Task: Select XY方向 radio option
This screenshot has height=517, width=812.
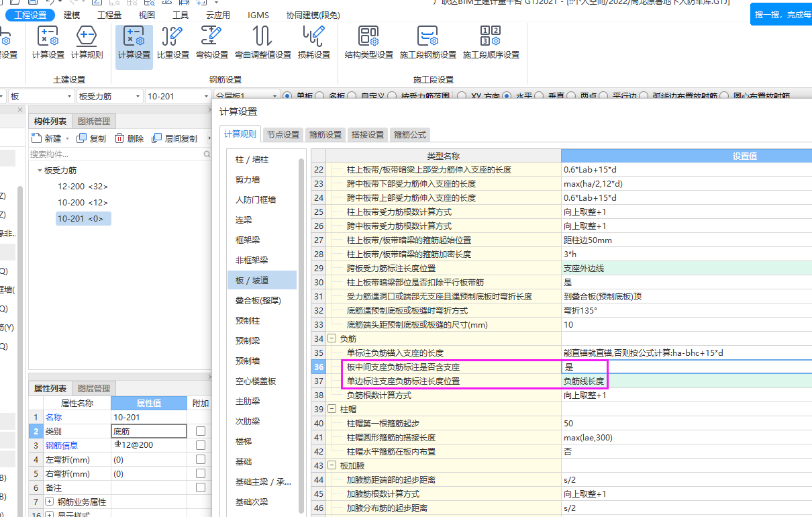Action: 462,96
